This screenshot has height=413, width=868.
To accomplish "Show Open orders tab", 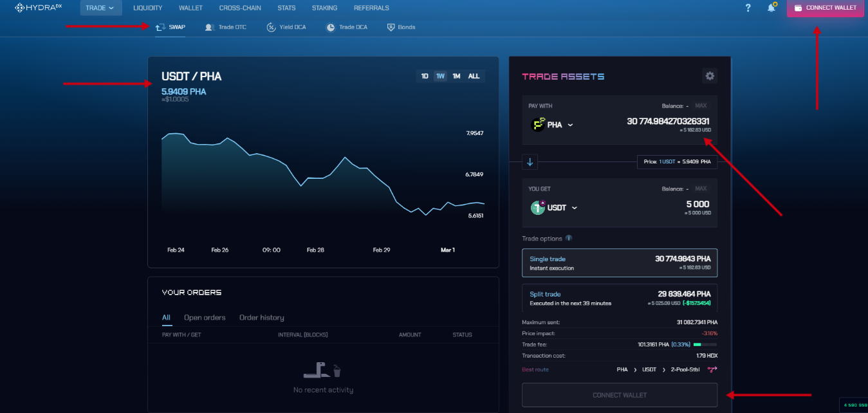I will pyautogui.click(x=205, y=318).
